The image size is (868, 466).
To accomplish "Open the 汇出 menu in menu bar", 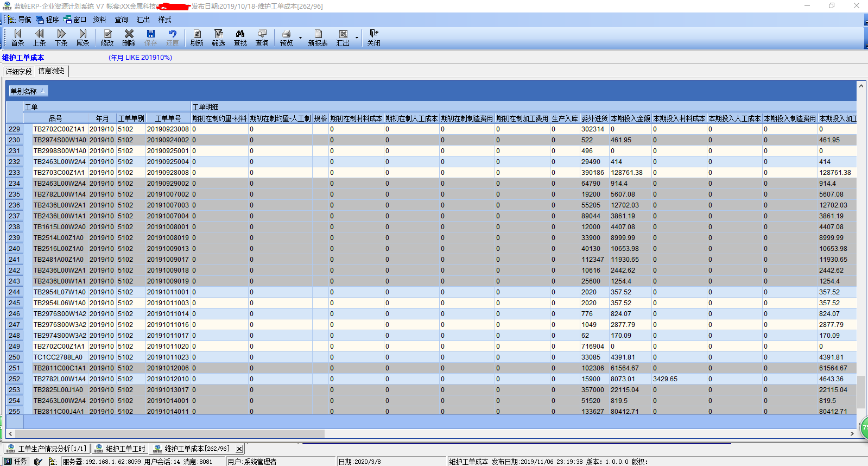I will [143, 20].
